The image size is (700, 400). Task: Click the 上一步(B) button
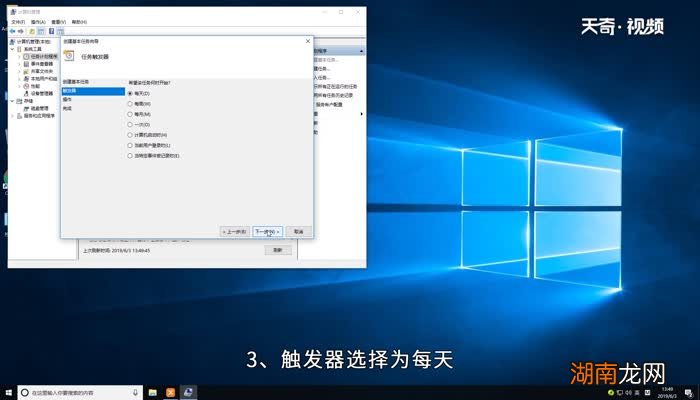click(235, 232)
